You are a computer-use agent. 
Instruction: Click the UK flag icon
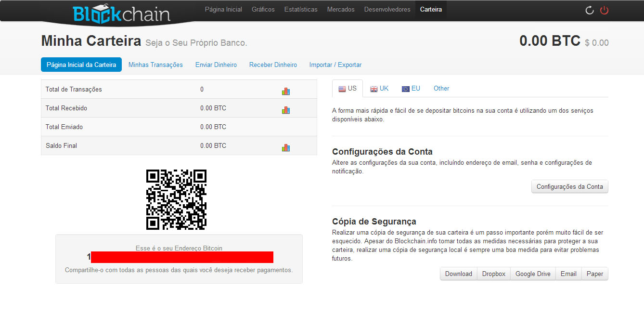374,89
